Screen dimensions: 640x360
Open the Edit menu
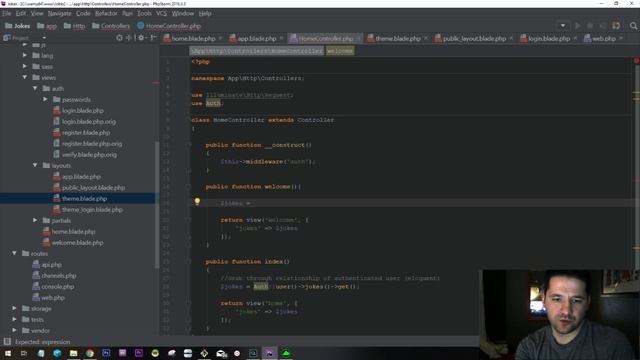(x=20, y=13)
